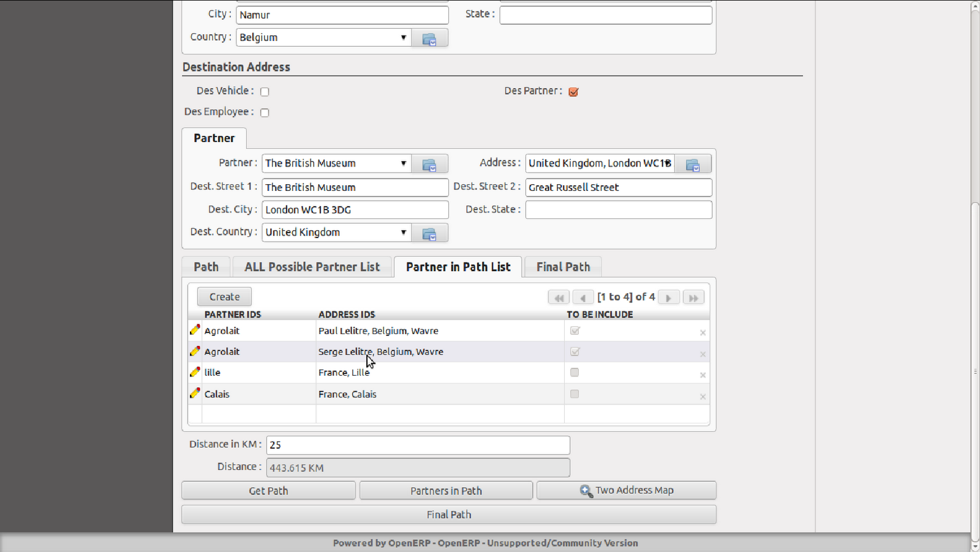Edit pencil icon for Paul Lelitre row
The height and width of the screenshot is (552, 980).
[x=195, y=330]
